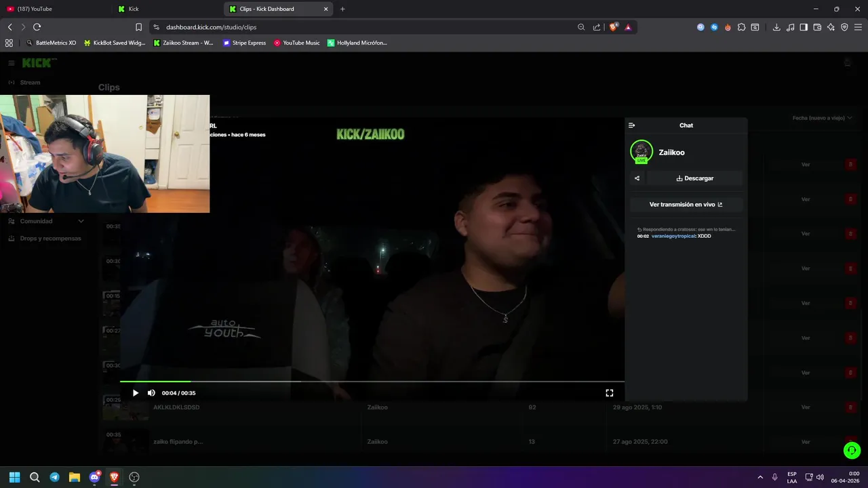Open a new browser tab
The height and width of the screenshot is (488, 868).
click(x=342, y=9)
